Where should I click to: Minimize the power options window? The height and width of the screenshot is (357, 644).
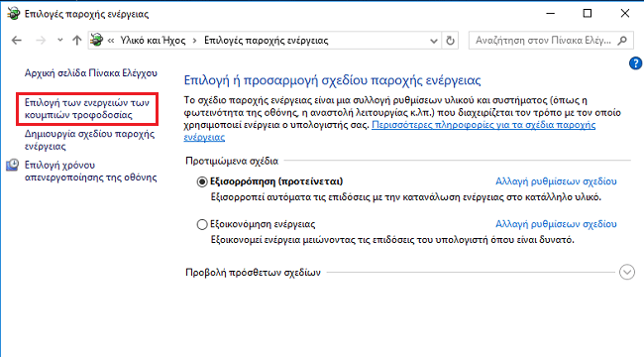[550, 14]
